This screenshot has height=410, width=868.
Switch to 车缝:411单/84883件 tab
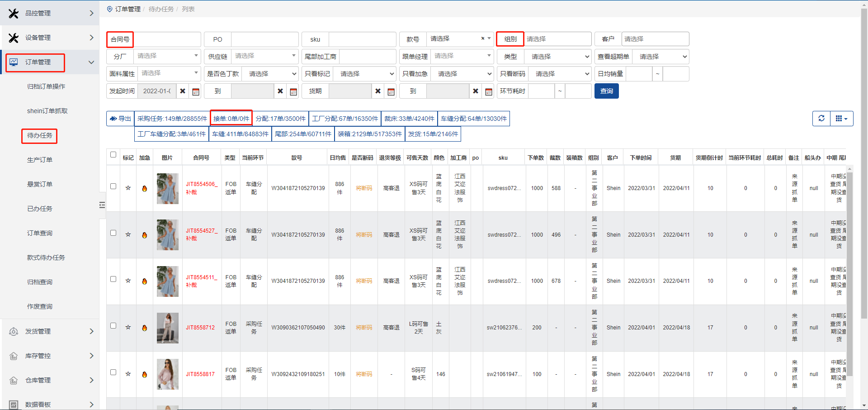tap(240, 134)
